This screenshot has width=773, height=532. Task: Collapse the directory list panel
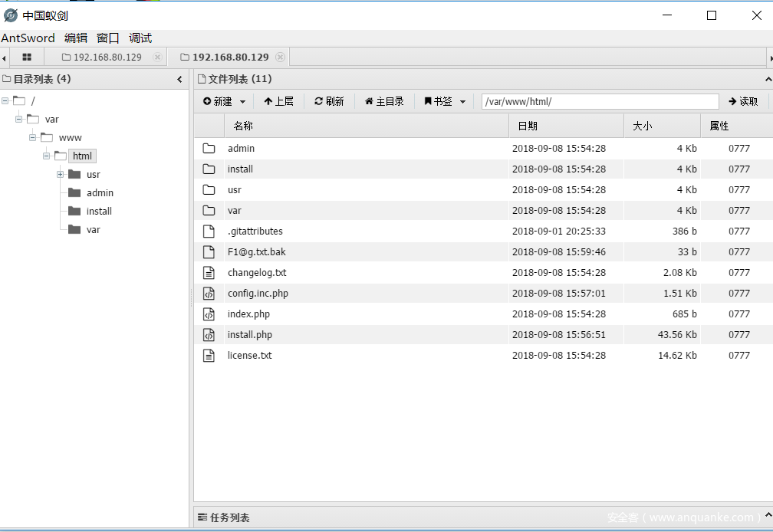(179, 79)
